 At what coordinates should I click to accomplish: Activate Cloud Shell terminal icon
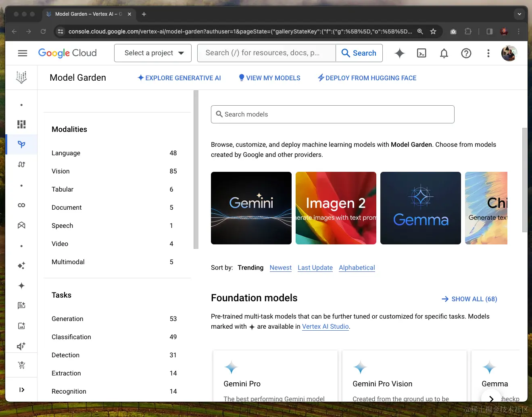click(x=421, y=53)
